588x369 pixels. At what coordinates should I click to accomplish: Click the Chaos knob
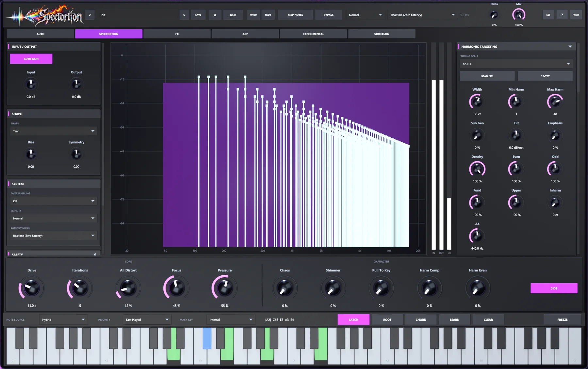285,288
